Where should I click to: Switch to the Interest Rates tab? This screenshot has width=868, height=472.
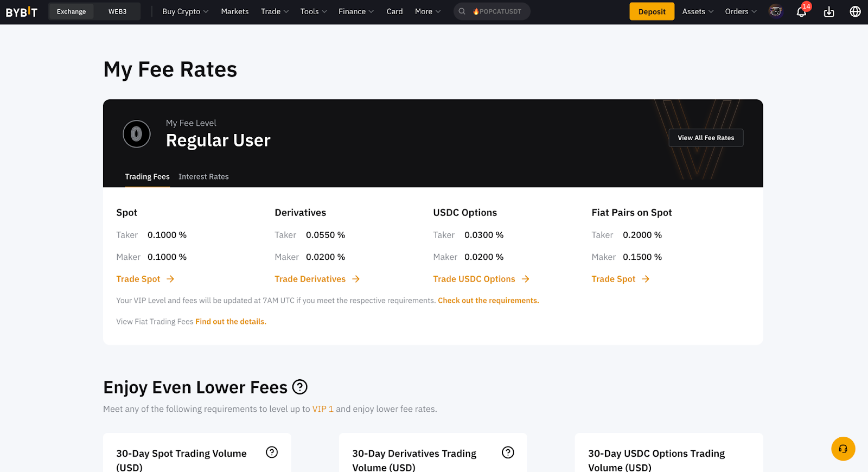coord(203,177)
